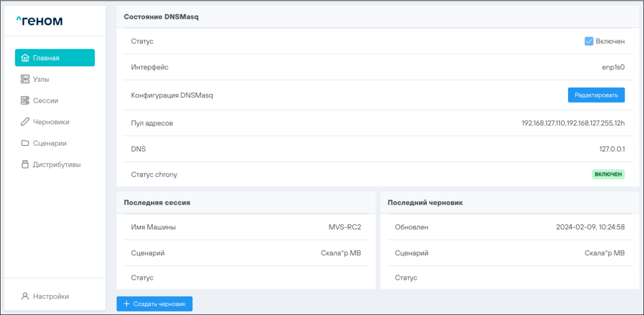
Task: Click the disk icon beside Дистрибутивы
Action: coord(25,164)
